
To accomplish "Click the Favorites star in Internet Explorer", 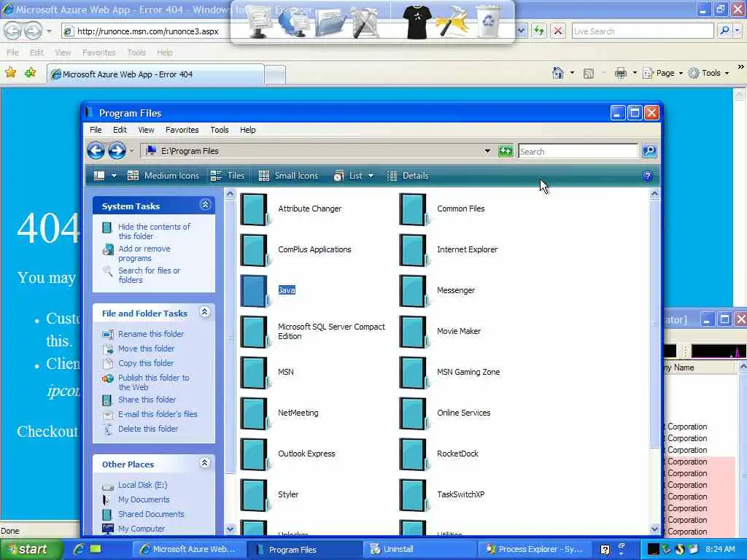I will (x=10, y=72).
